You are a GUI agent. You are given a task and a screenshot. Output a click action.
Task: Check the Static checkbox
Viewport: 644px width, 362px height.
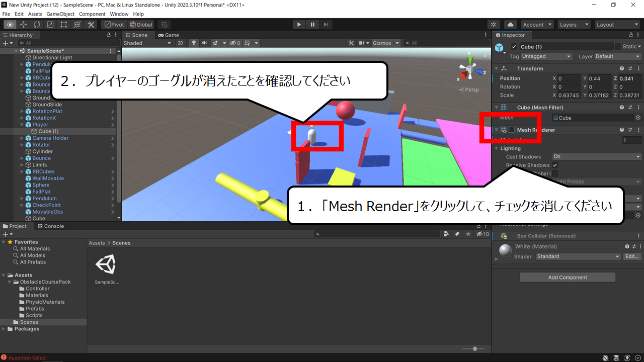(618, 47)
